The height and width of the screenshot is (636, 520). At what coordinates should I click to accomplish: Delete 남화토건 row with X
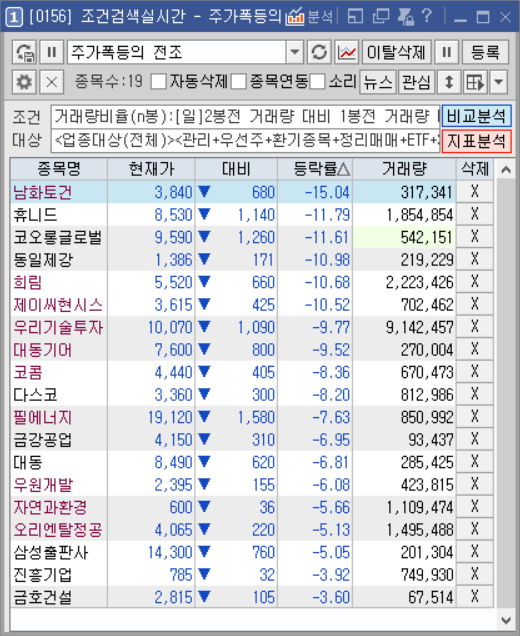click(475, 191)
